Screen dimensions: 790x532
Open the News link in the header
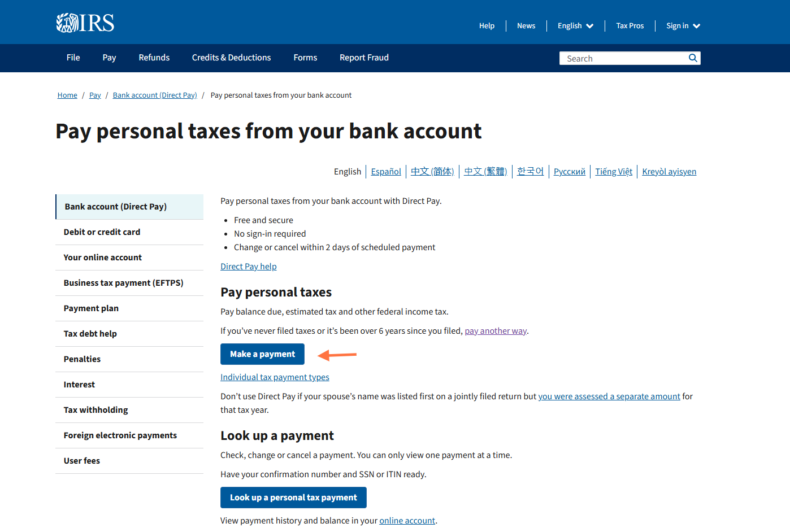tap(526, 26)
